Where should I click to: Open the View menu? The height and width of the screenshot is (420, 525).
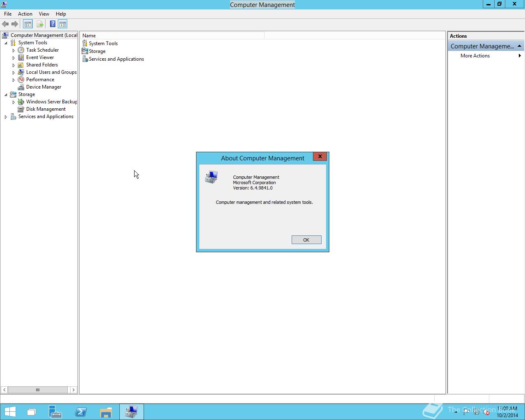tap(44, 14)
